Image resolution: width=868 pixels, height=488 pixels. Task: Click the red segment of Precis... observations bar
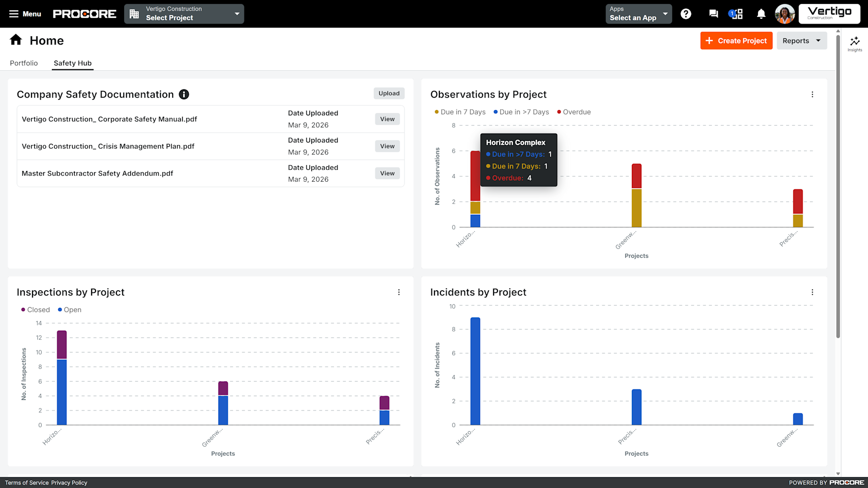pyautogui.click(x=798, y=201)
